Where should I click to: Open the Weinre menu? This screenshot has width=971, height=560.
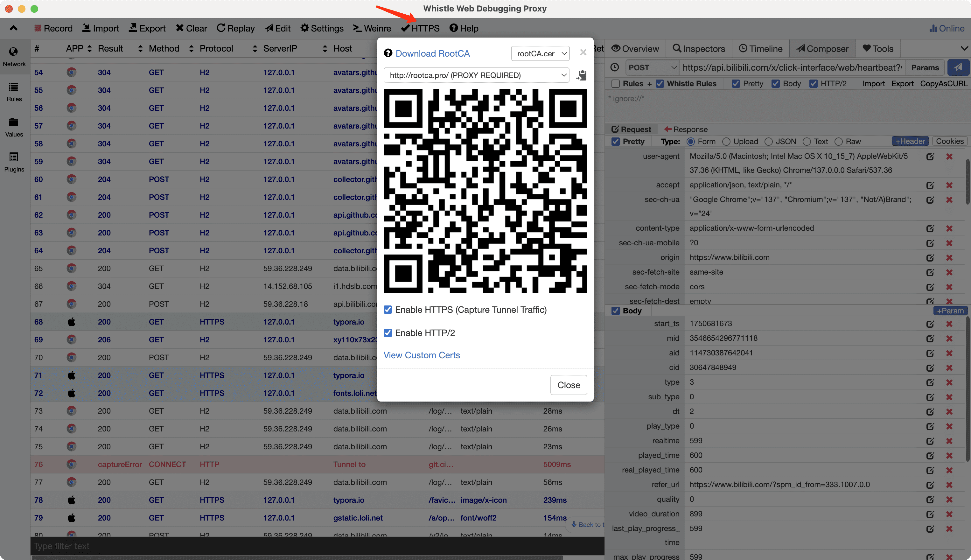[x=372, y=28]
